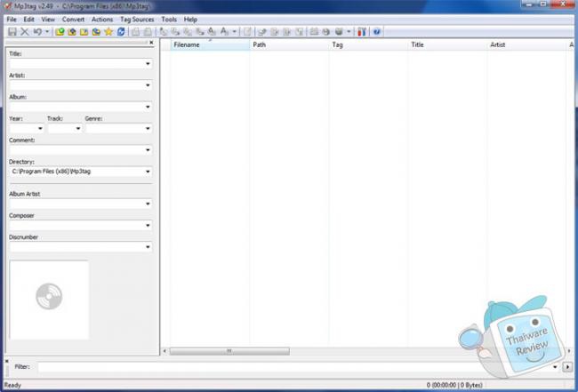Expand the Genre dropdown
Image resolution: width=578 pixels, height=392 pixels.
coord(148,129)
